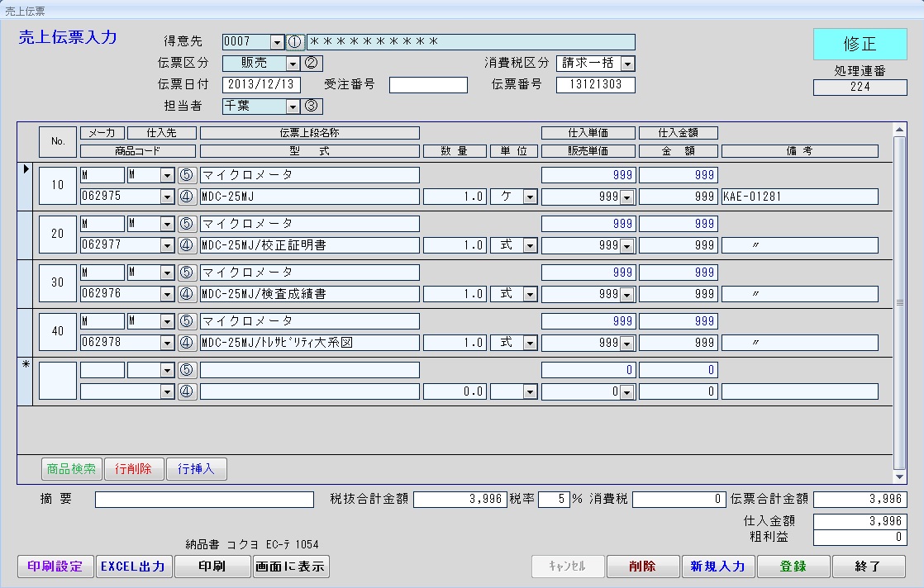Click the green 登録 button
This screenshot has height=588, width=924.
(x=793, y=567)
